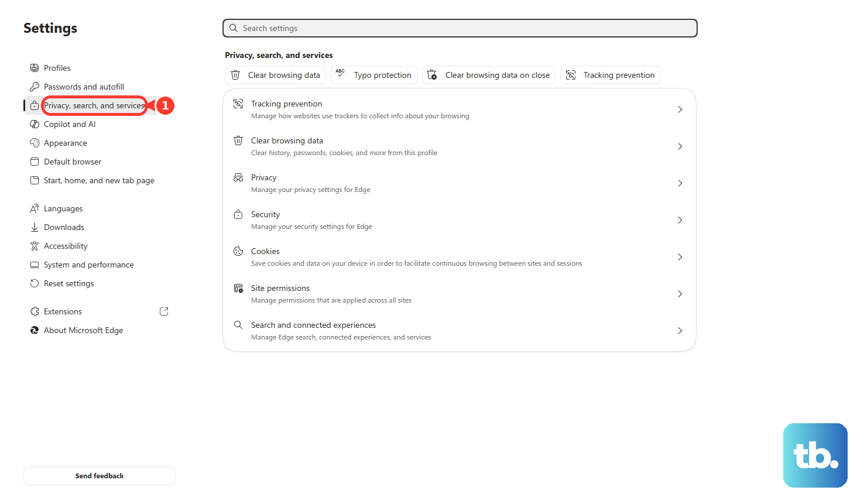Expand the Clear browsing data row chevron

pyautogui.click(x=680, y=146)
